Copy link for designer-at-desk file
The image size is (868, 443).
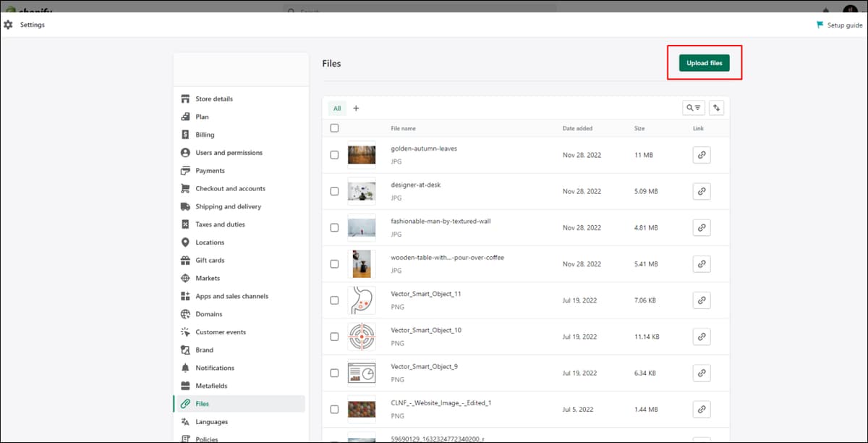pos(701,191)
